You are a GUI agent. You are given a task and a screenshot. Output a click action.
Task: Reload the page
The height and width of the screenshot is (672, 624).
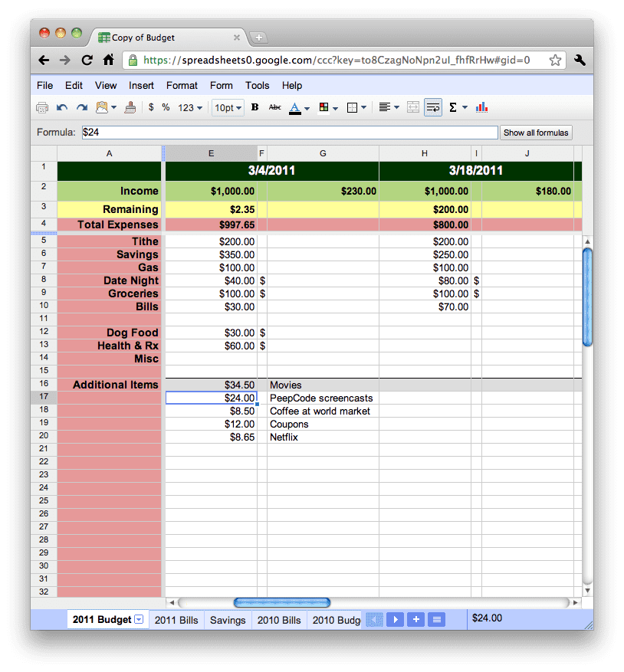click(87, 60)
